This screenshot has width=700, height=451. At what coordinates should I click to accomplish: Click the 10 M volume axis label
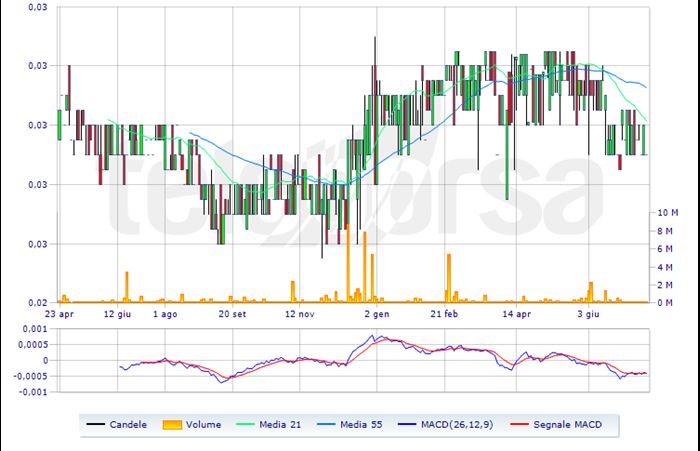click(668, 213)
